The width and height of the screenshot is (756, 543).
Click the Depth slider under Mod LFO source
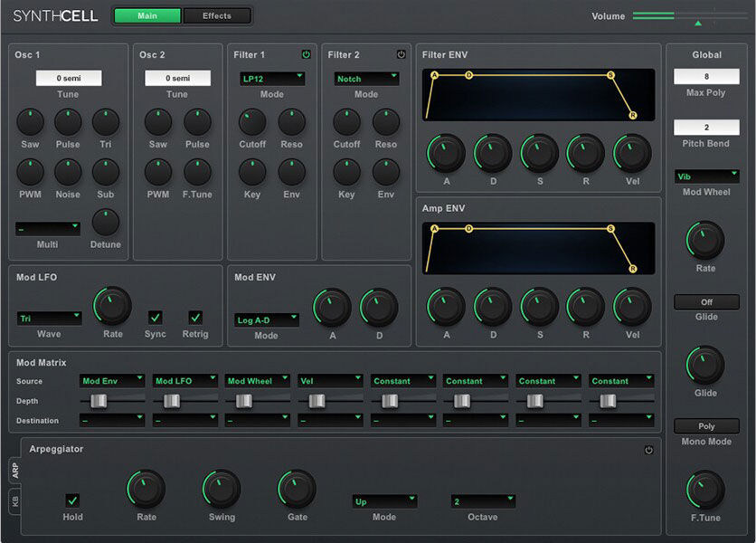point(184,401)
